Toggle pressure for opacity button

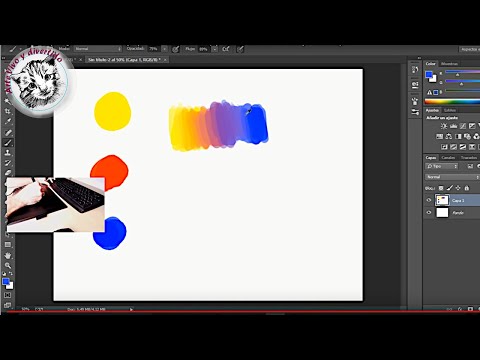(x=176, y=49)
